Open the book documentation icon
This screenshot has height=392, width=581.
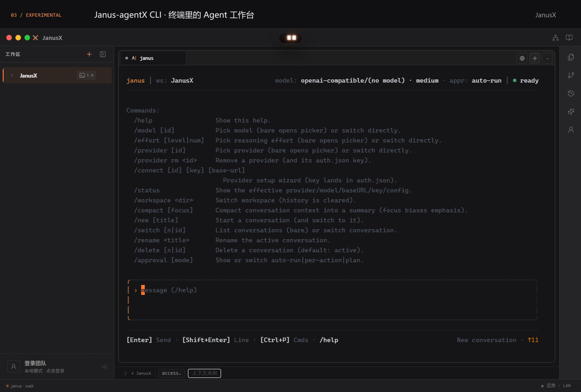(x=569, y=38)
